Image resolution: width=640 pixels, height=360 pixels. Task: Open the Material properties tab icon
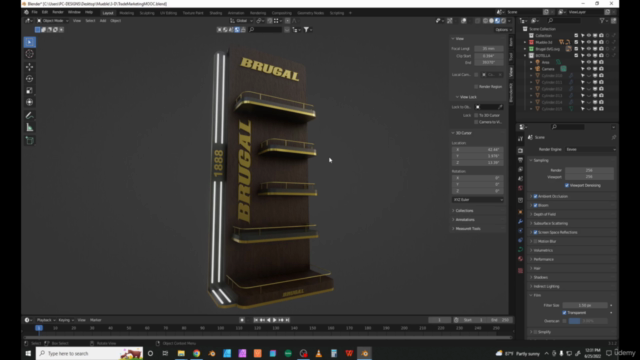(x=520, y=259)
